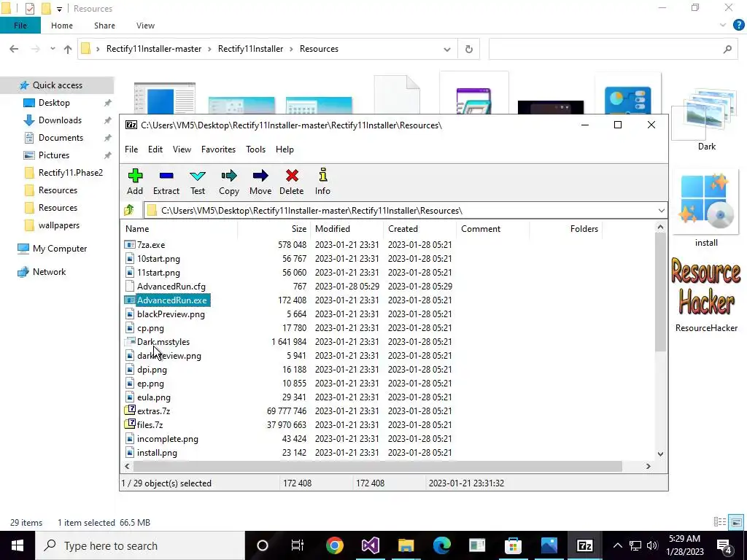Open Explorer recent locations dropdown

coord(53,49)
